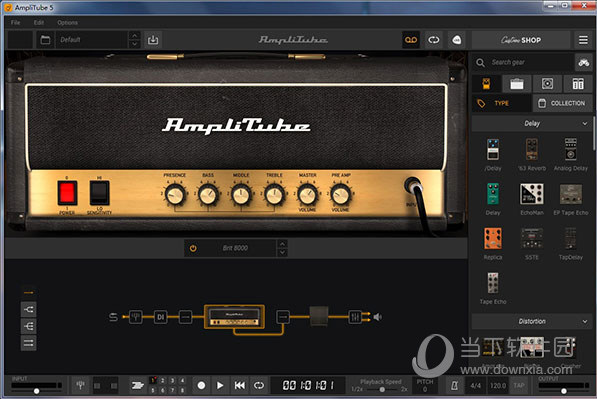The width and height of the screenshot is (597, 399).
Task: Click the tuner block in signal chain
Action: click(x=136, y=317)
